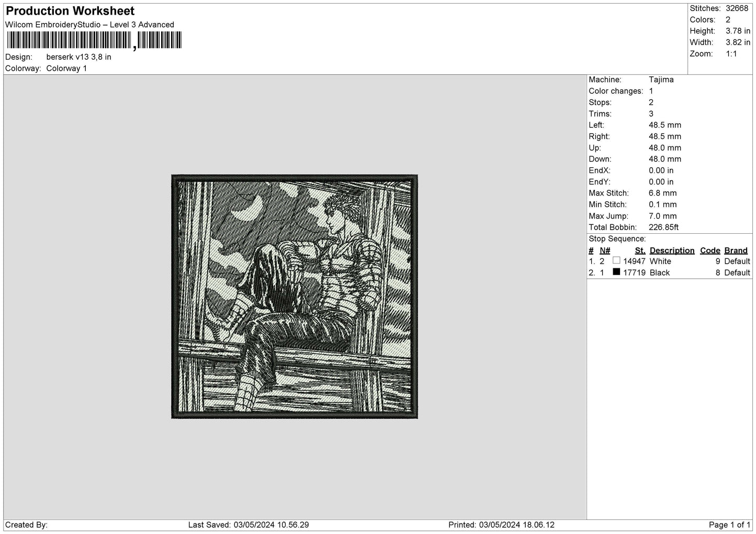Click the 'Brand' column header

click(x=736, y=251)
